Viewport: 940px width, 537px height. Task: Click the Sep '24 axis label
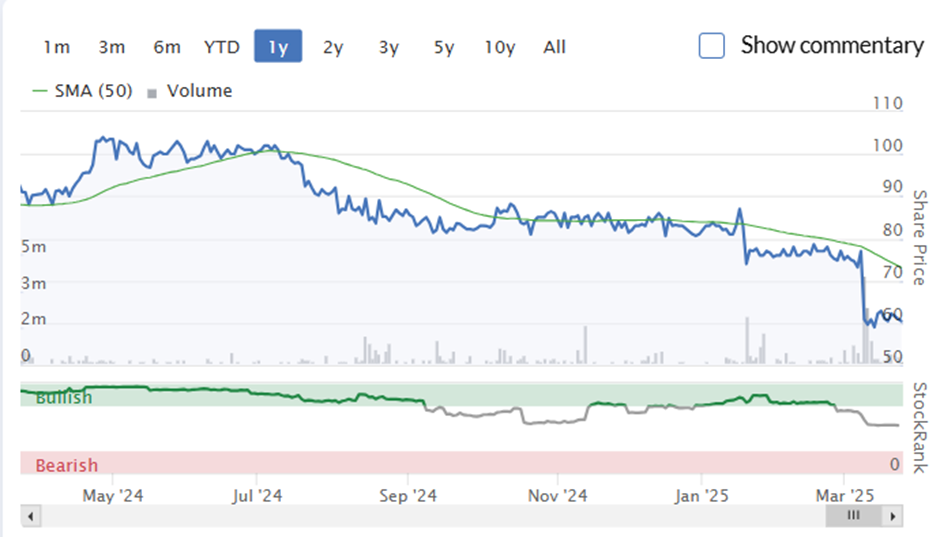tap(408, 496)
